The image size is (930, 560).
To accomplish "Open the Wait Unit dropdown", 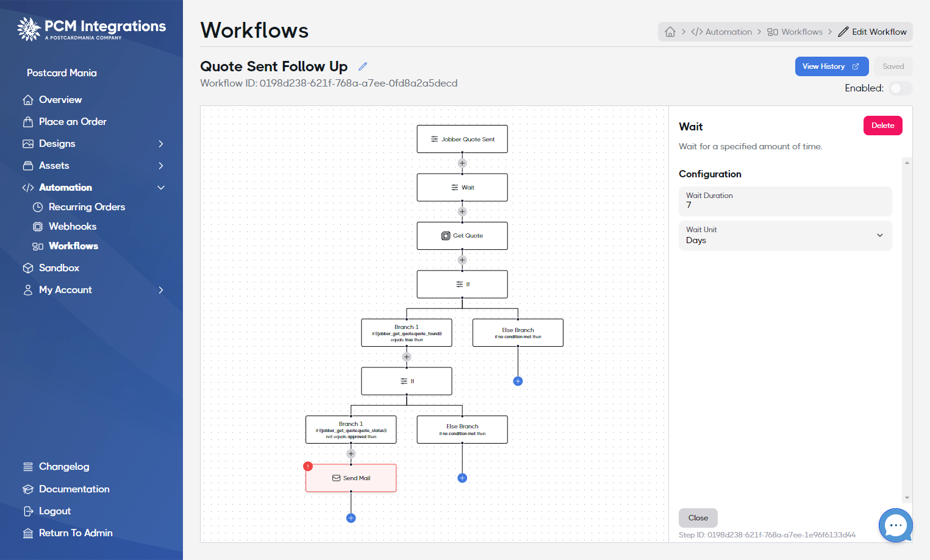I will coord(785,235).
